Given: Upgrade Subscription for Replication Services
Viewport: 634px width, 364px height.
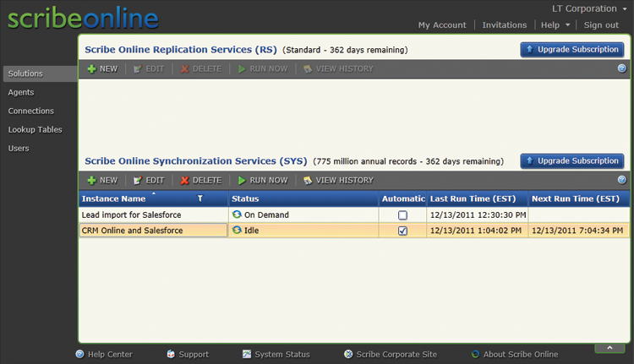Looking at the screenshot, I should click(x=572, y=50).
